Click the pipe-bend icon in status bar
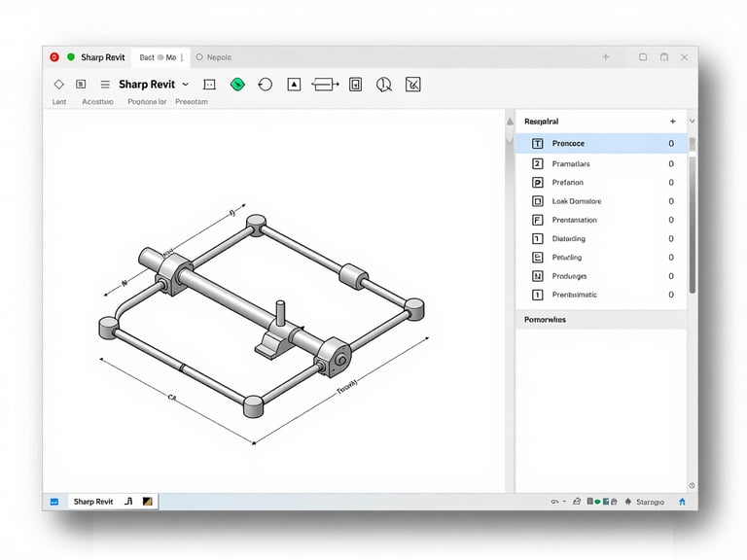 point(128,502)
